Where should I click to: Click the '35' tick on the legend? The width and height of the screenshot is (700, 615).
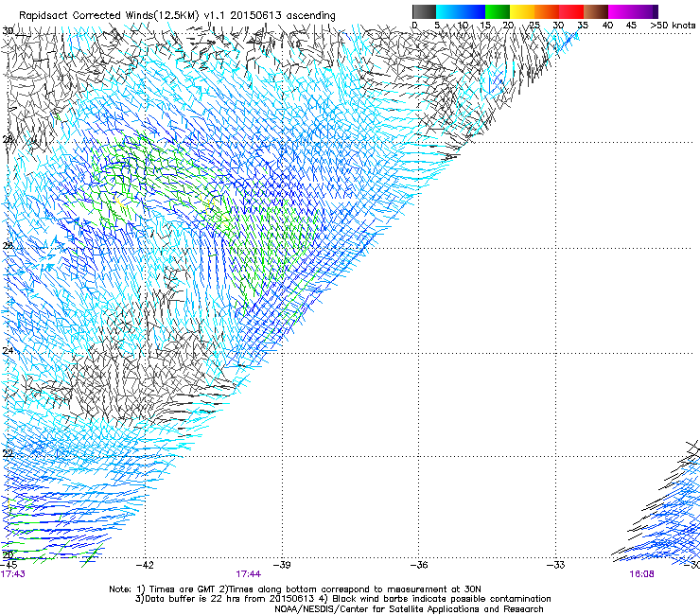pos(583,25)
